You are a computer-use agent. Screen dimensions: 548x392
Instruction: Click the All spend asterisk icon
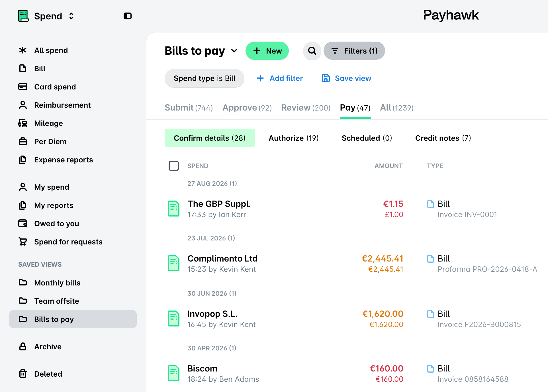(23, 50)
